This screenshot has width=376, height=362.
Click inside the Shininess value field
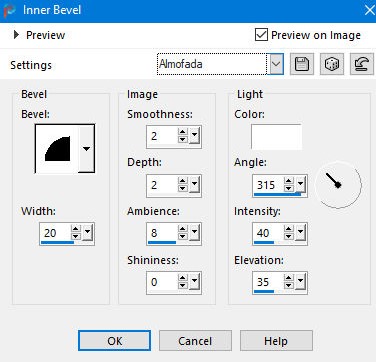[x=162, y=282]
